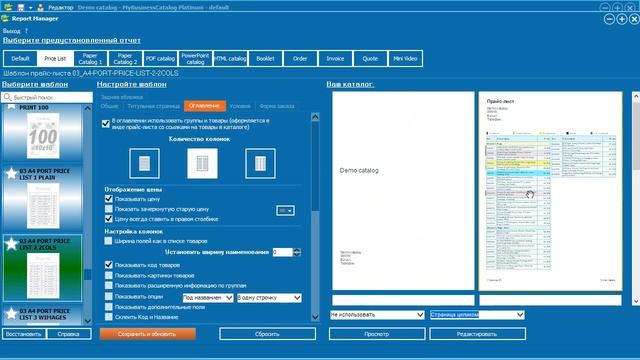Switch to the PDF catalog tab
640x360 pixels.
pos(160,59)
